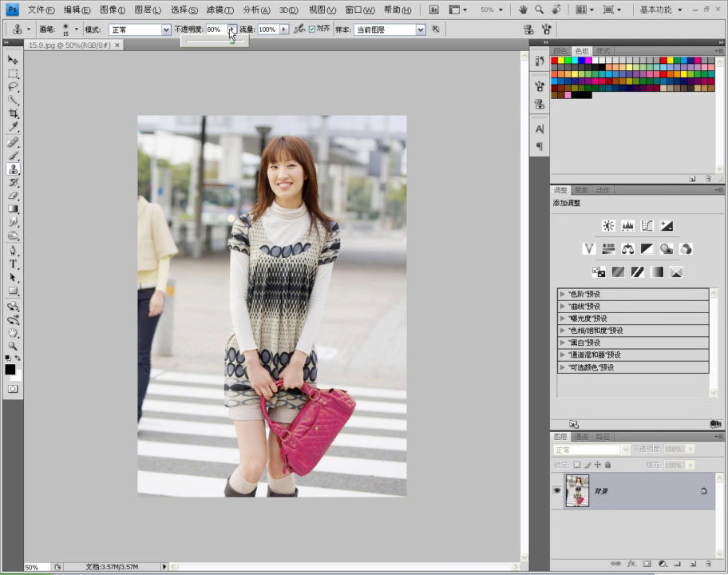Select the Brush tool
728x575 pixels.
pos(13,156)
